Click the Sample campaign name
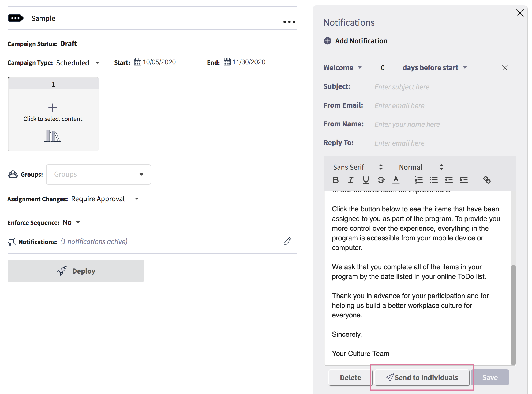This screenshot has width=532, height=394. (x=43, y=18)
